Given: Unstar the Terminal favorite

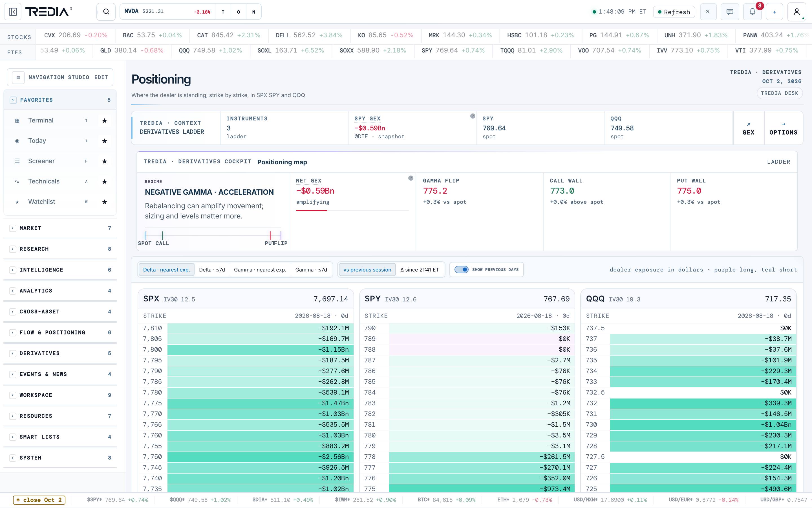Looking at the screenshot, I should [104, 121].
